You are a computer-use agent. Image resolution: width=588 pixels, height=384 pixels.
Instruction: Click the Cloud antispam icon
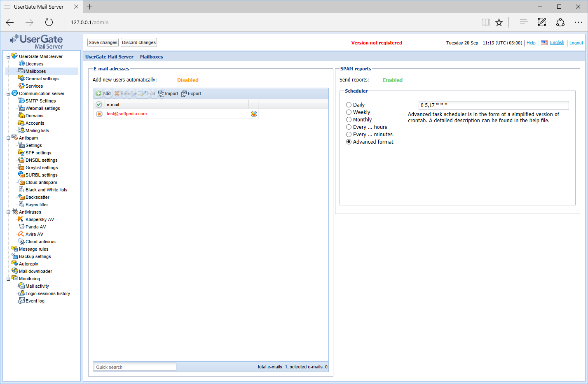point(21,182)
